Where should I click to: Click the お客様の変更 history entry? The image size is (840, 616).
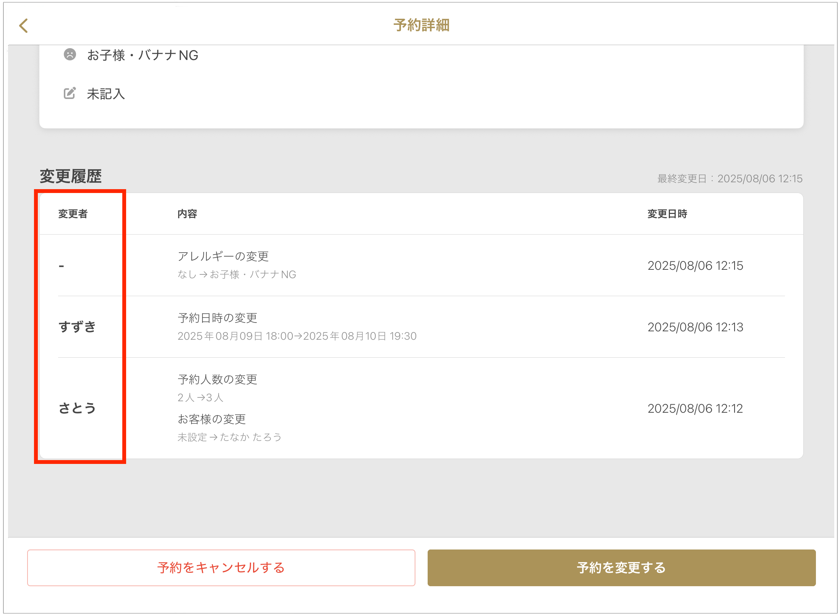pos(212,419)
